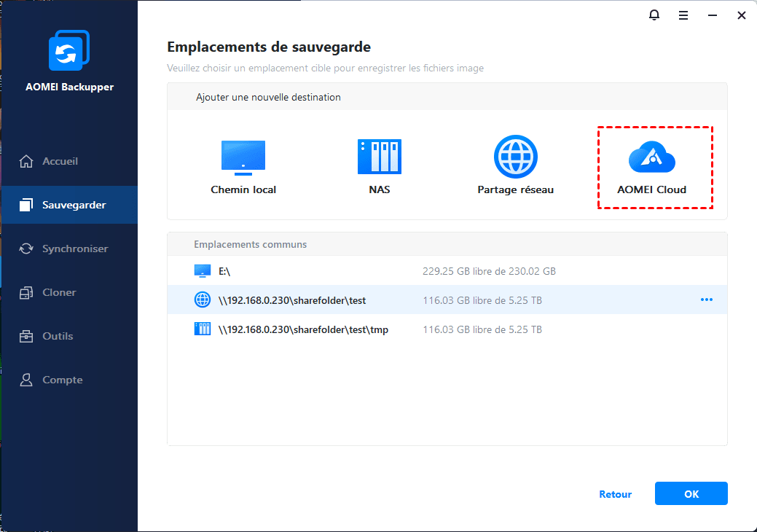Close the AOMEI Backupper window
Viewport: 757px width, 532px height.
tap(742, 15)
